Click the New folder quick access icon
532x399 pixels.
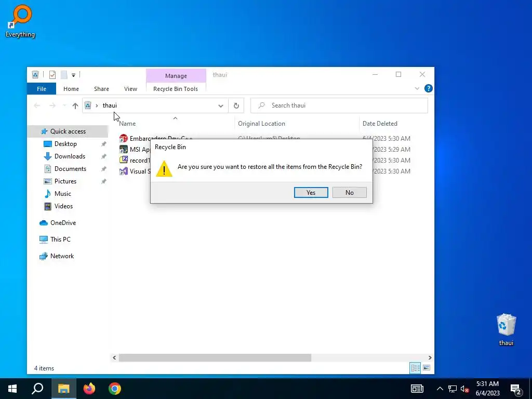tap(64, 75)
